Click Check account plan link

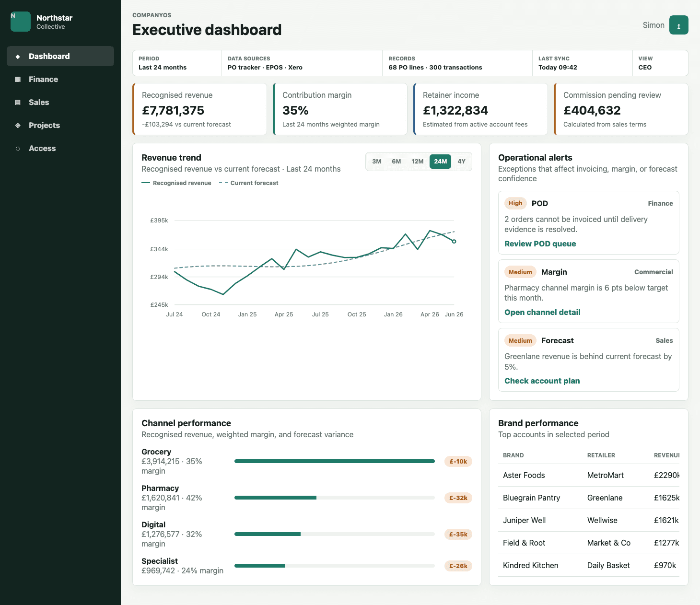542,381
